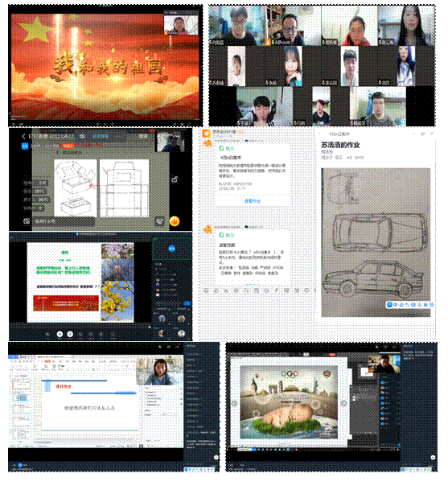448x494 pixels.
Task: Open the first slide thumbnail in WPS panel
Action: 21,385
